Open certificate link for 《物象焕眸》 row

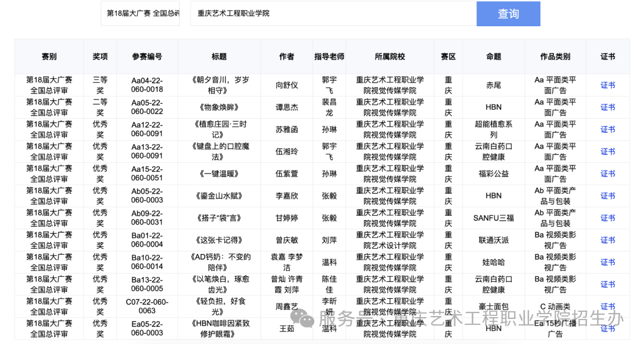608,107
